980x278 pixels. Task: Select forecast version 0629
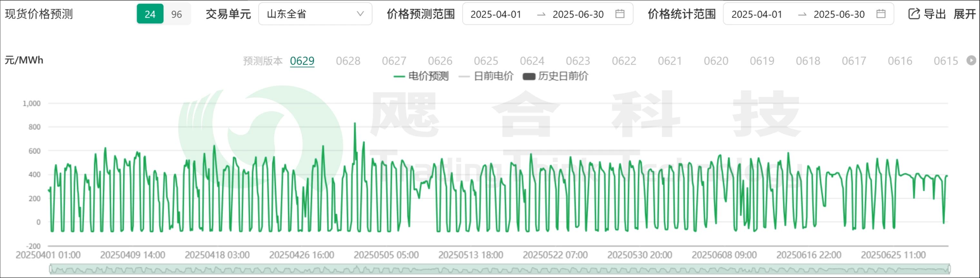click(302, 61)
